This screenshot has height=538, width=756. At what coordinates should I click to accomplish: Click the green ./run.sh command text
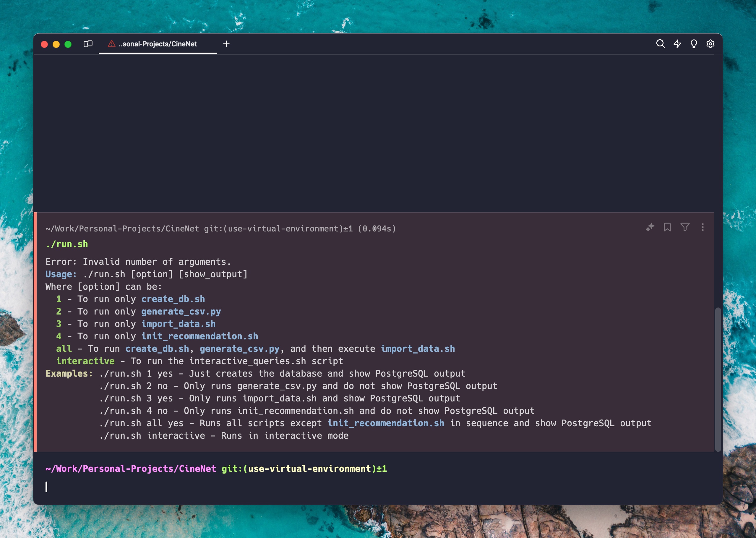pos(67,244)
